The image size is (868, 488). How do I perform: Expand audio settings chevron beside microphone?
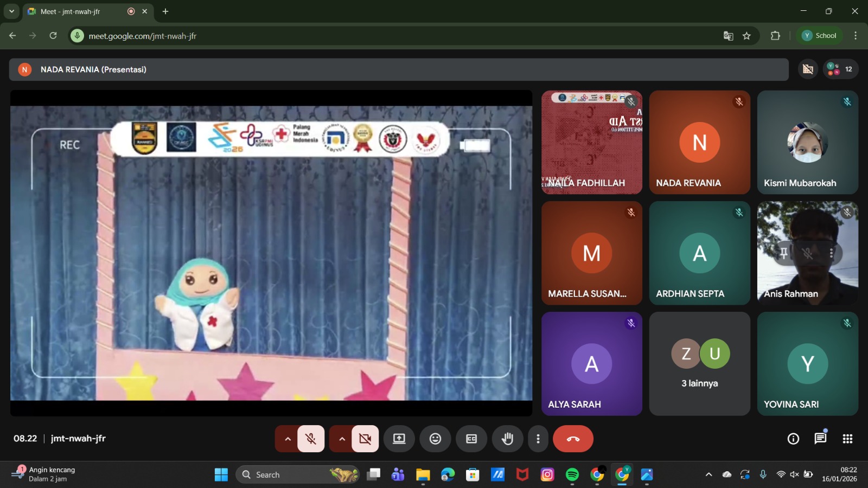coord(288,439)
